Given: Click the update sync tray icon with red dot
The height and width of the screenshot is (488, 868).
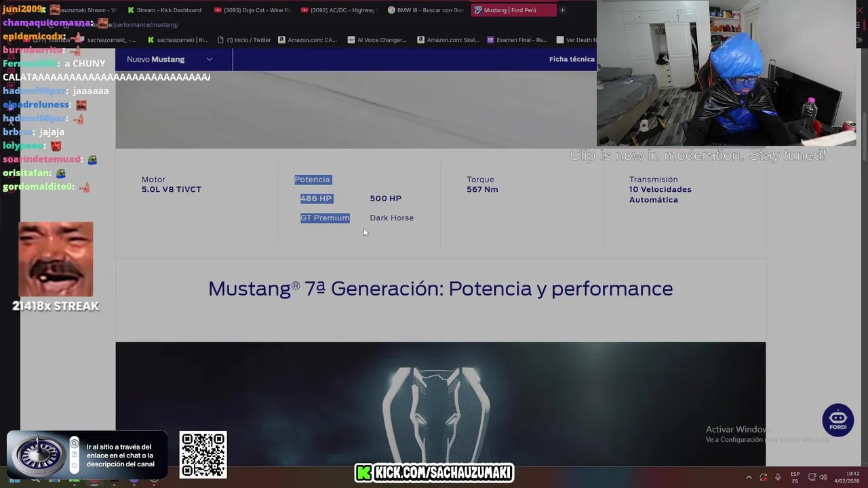Looking at the screenshot, I should point(764,477).
